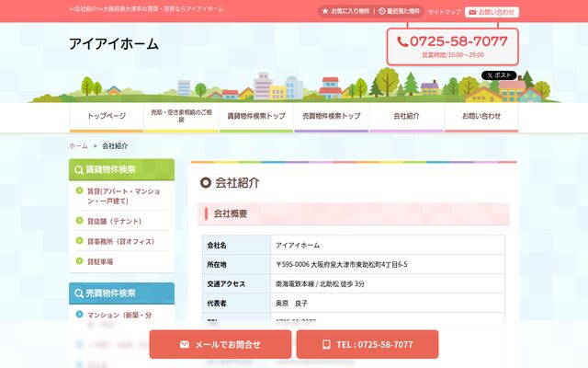Open 貸事務所（貸オフィス） sidebar link
588x368 pixels.
120,241
